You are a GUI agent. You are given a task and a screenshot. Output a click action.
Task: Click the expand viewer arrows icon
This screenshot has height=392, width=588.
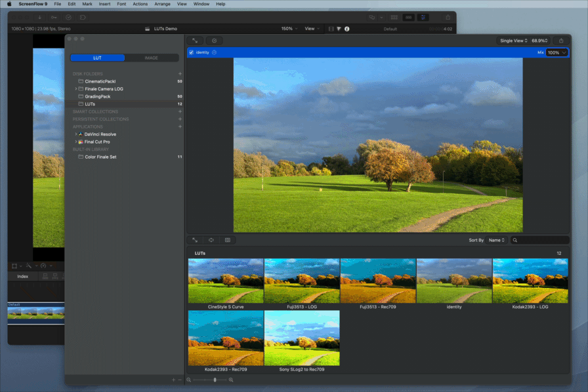[195, 41]
